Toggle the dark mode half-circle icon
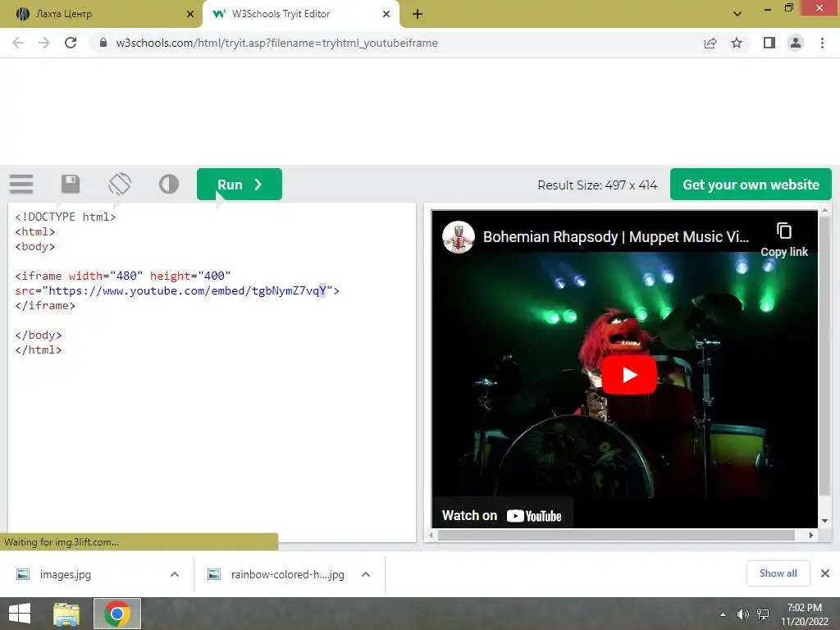The height and width of the screenshot is (630, 840). point(169,184)
